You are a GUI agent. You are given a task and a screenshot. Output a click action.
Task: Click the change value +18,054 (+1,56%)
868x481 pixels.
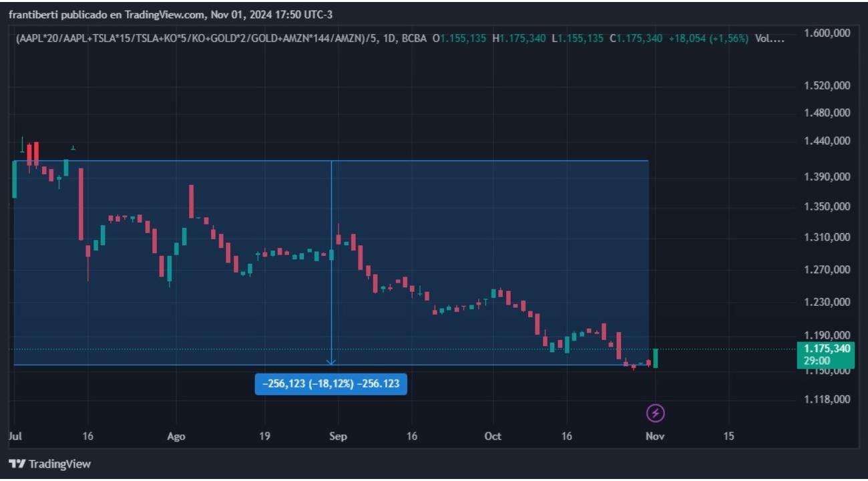point(708,39)
